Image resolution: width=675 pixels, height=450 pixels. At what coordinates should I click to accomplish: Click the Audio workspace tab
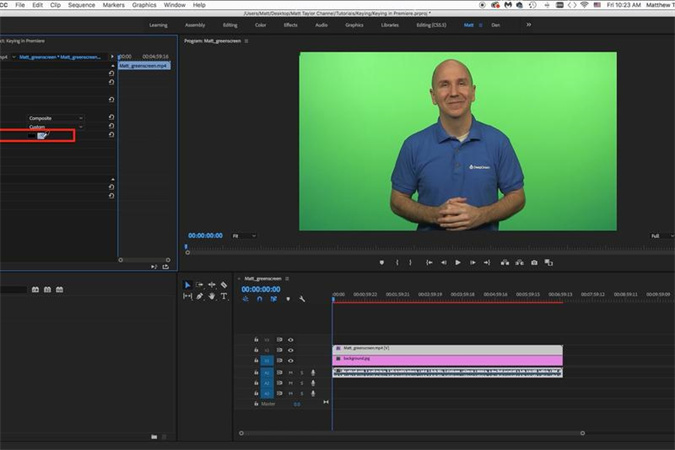[x=321, y=24]
